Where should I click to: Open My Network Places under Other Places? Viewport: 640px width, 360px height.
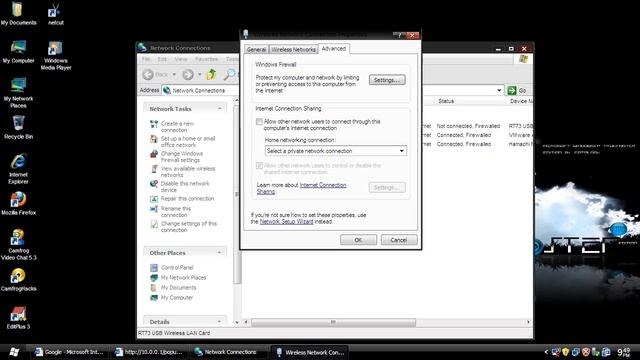(183, 278)
